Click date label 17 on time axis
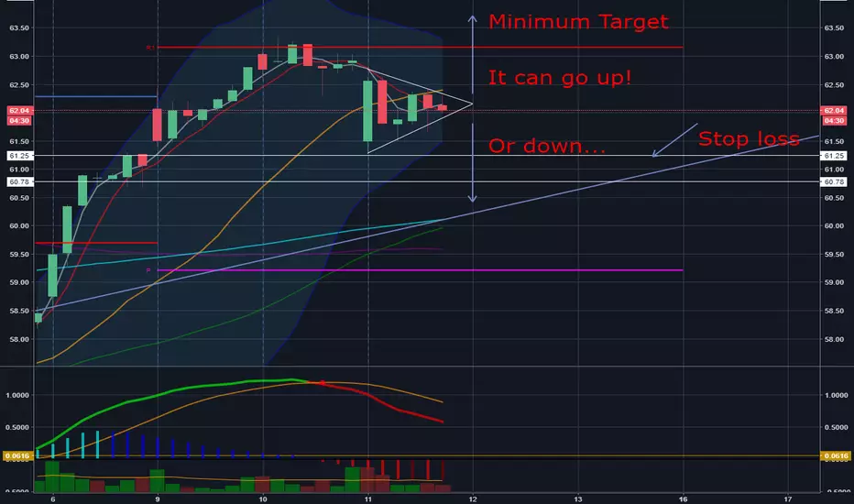The width and height of the screenshot is (854, 504). coord(788,499)
